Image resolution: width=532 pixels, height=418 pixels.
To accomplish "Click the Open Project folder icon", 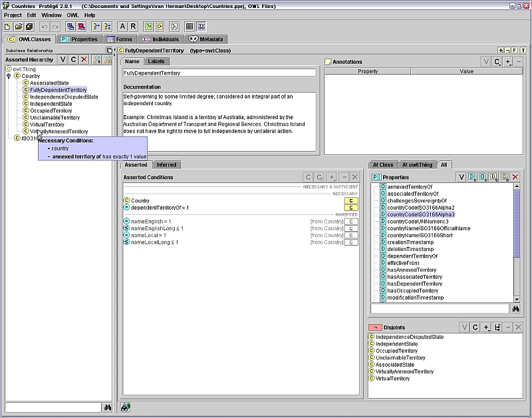I will coord(19,27).
